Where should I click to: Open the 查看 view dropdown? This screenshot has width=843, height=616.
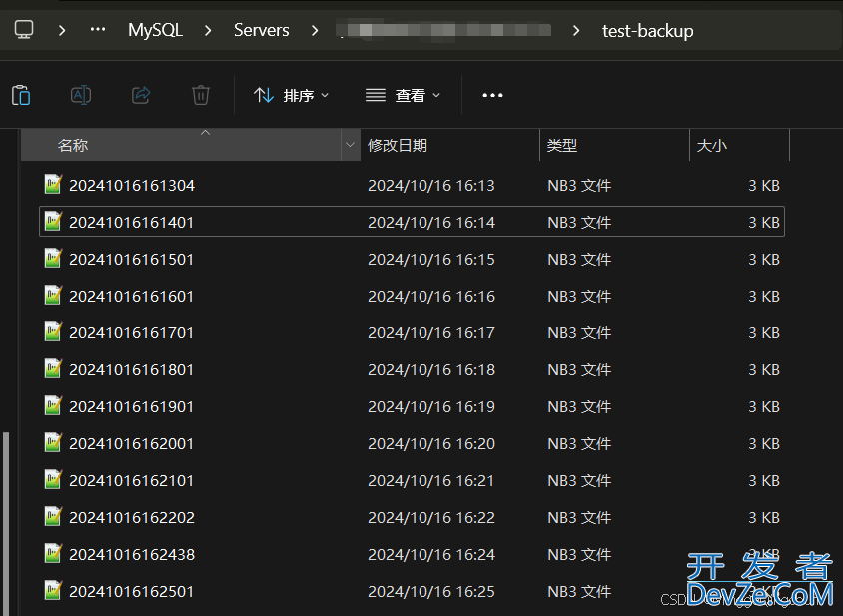pyautogui.click(x=403, y=95)
